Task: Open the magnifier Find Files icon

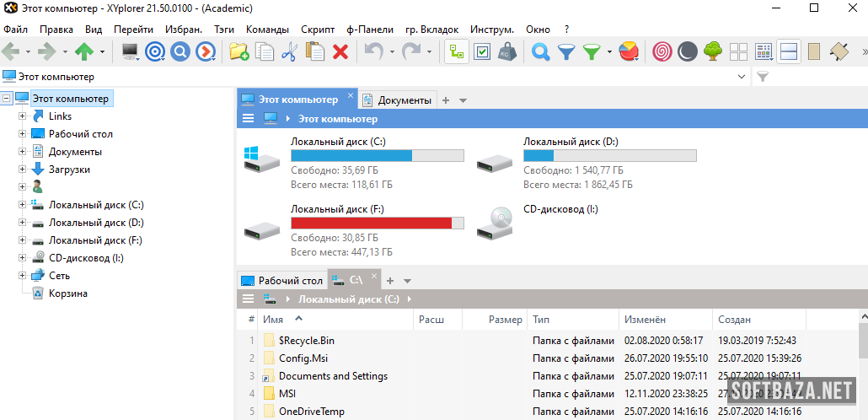Action: coord(540,52)
